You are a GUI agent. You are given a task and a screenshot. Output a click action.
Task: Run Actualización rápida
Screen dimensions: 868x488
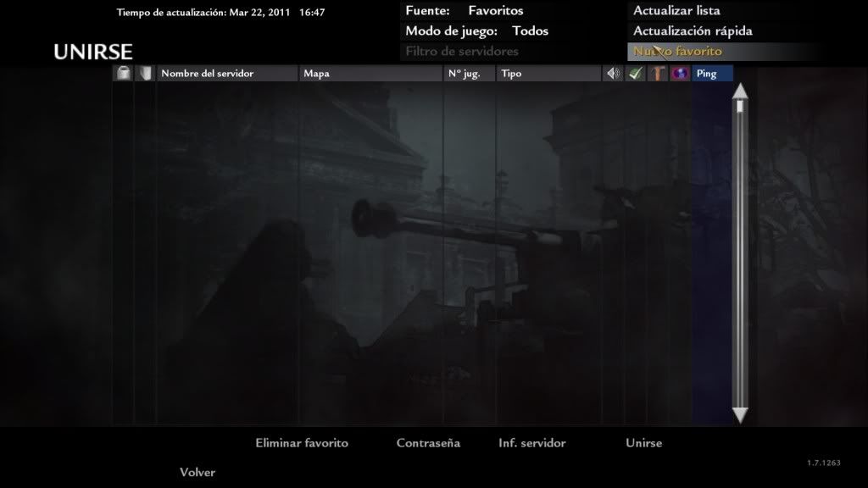coord(693,31)
